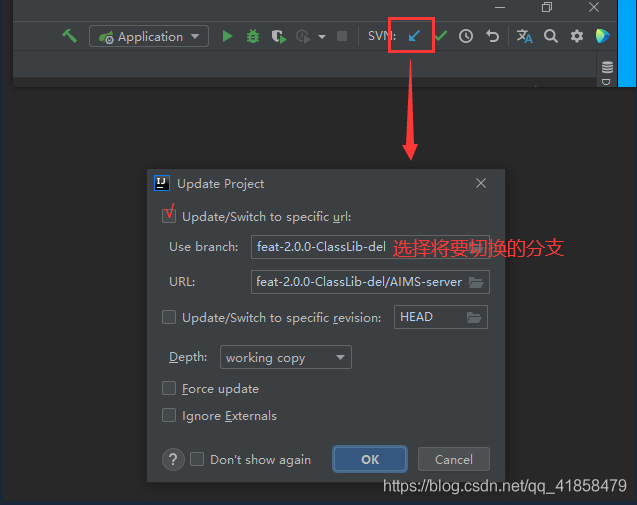
Task: Open the Depth working copy dropdown
Action: (x=286, y=357)
